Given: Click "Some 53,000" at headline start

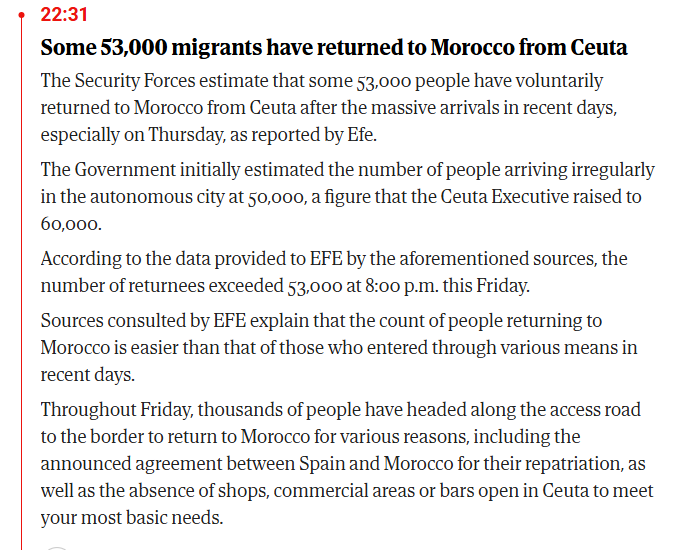Looking at the screenshot, I should pyautogui.click(x=104, y=47).
